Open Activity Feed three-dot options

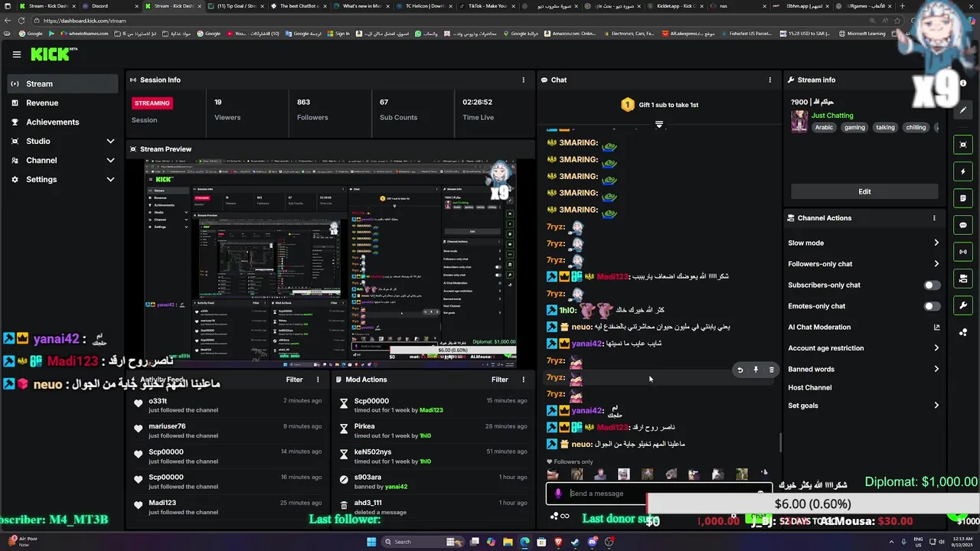318,380
